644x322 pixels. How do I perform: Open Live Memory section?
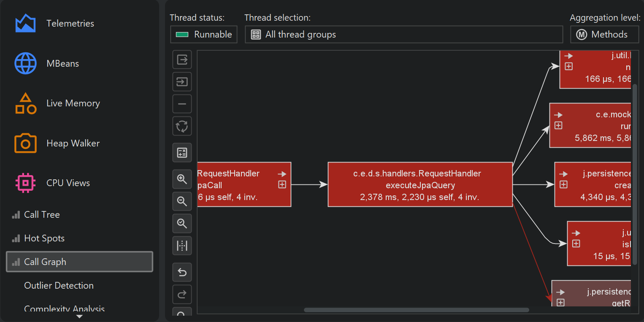[x=73, y=103]
